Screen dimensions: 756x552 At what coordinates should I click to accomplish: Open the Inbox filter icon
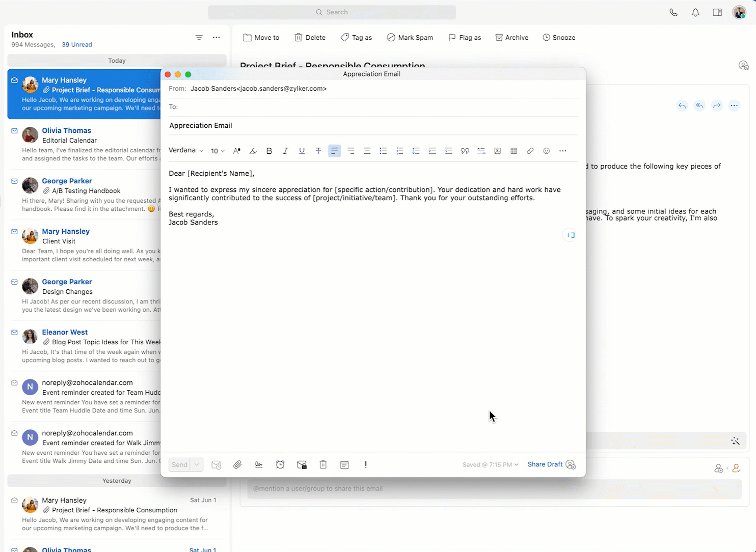pos(199,38)
